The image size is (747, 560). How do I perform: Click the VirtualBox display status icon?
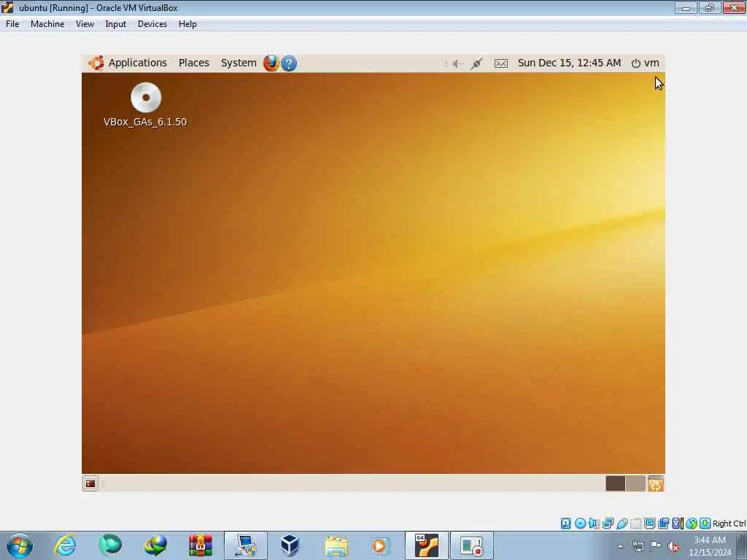(x=649, y=524)
